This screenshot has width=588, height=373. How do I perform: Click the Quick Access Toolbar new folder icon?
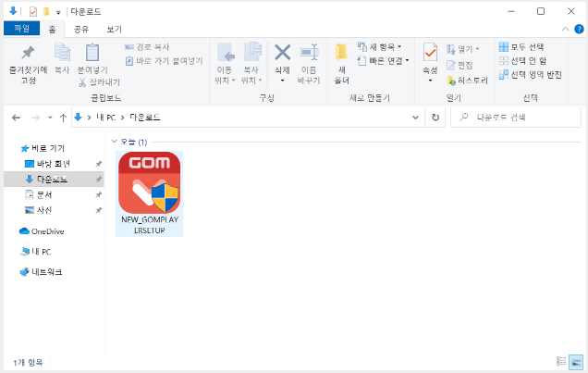click(46, 12)
